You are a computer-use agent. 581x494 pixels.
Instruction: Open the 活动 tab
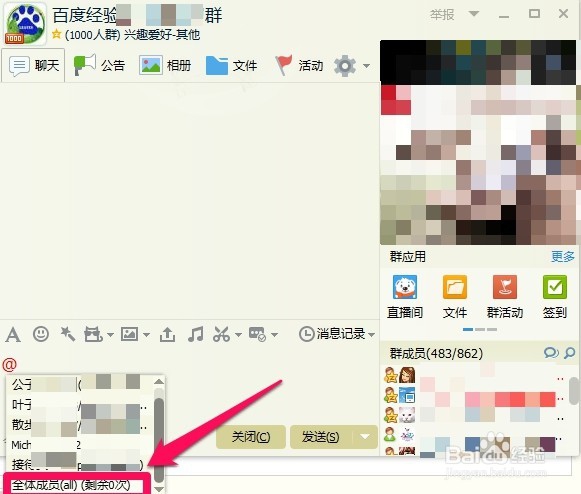(299, 66)
